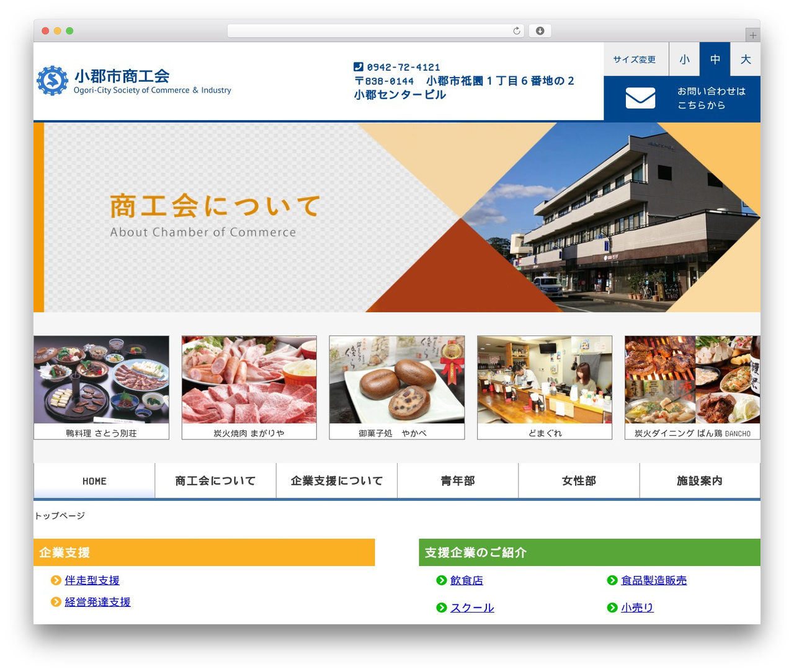This screenshot has width=794, height=672.
Task: Click green arrow bullet beside 飲食店
Action: pyautogui.click(x=442, y=580)
